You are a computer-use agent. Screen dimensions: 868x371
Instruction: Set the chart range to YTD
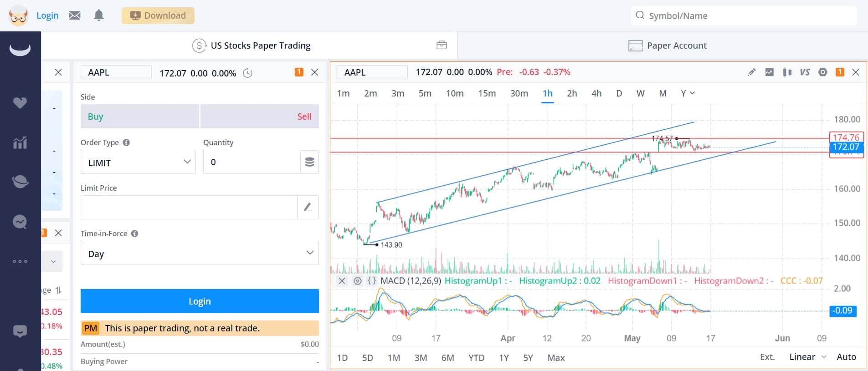tap(476, 358)
